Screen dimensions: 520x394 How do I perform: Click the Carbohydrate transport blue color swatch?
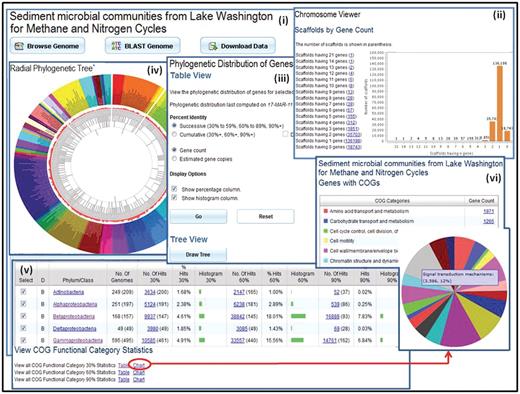(x=326, y=221)
